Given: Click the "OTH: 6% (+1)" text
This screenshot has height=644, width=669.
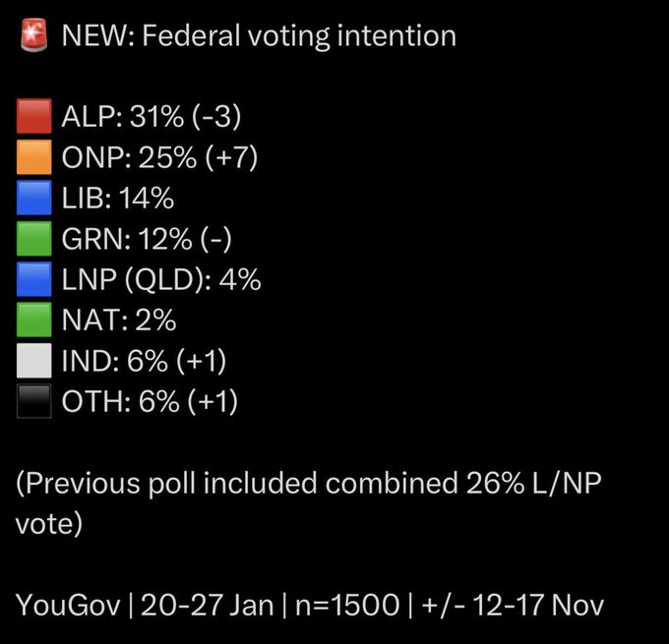Looking at the screenshot, I should pyautogui.click(x=150, y=401).
